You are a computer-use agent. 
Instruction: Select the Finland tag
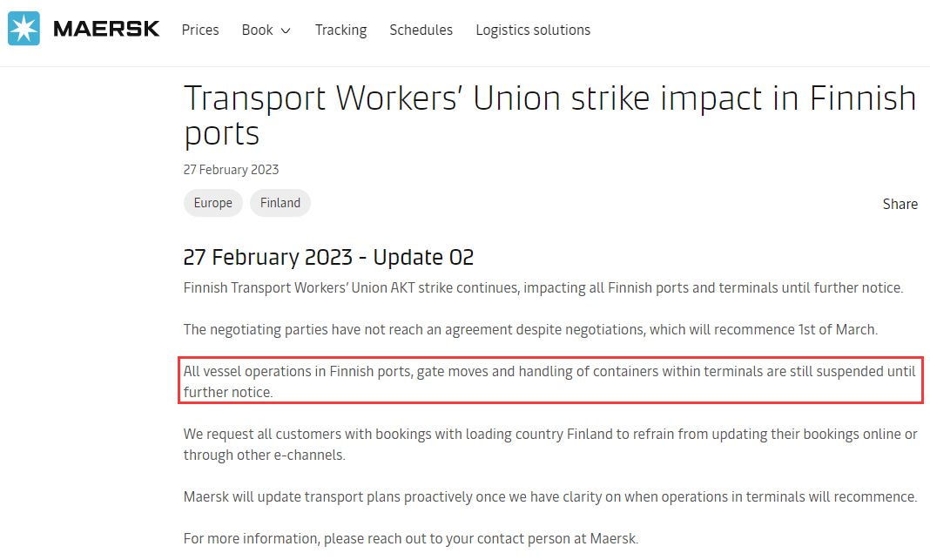coord(280,203)
